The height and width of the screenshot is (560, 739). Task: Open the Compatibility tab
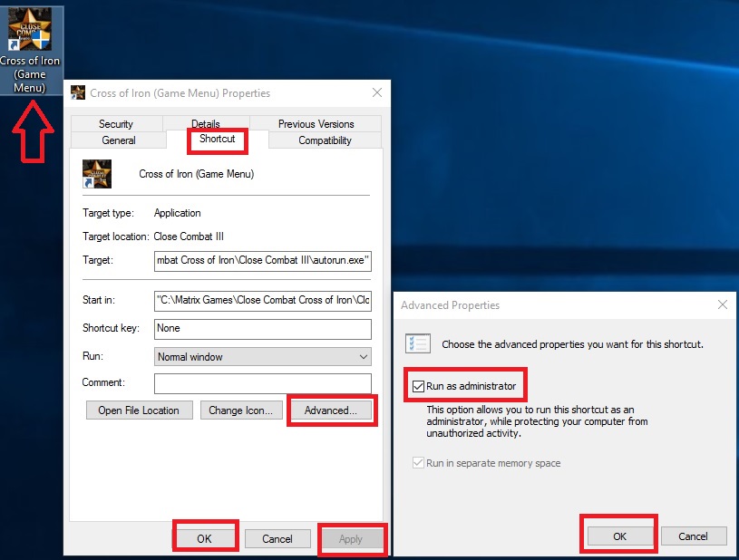coord(325,140)
